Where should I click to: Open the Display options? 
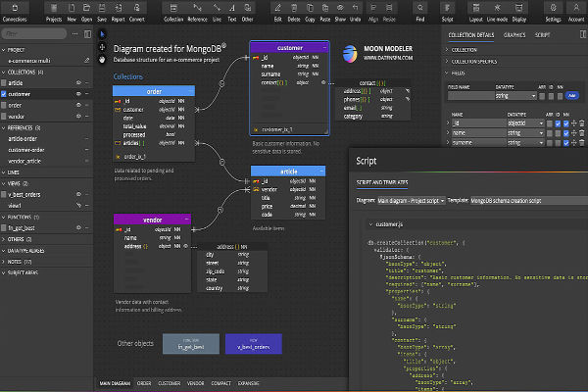519,13
